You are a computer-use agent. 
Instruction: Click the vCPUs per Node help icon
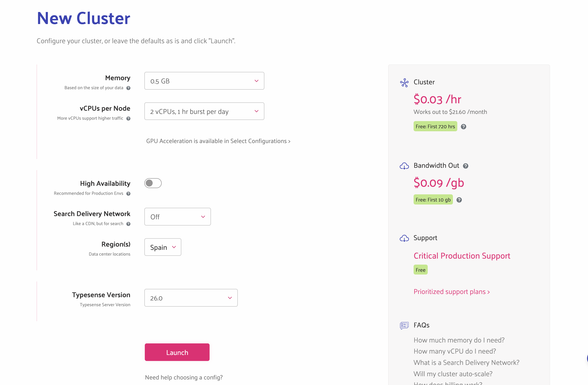[128, 119]
